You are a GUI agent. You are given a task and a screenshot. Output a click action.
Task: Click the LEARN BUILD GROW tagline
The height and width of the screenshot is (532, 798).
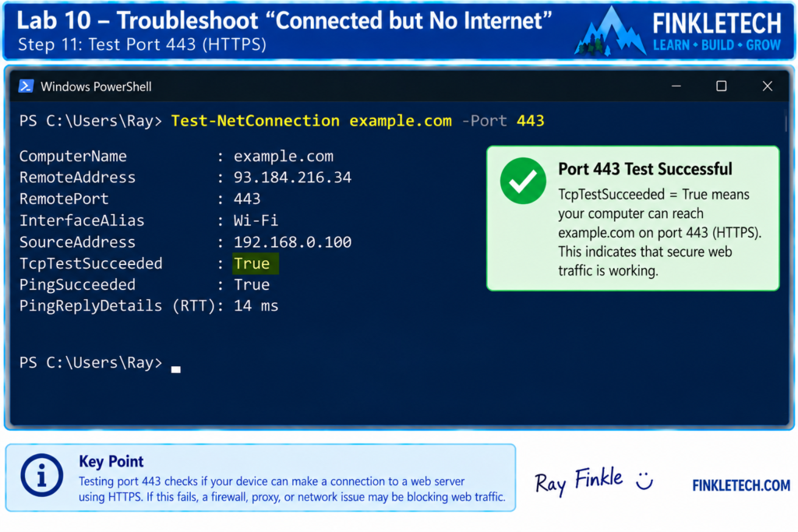click(x=717, y=45)
